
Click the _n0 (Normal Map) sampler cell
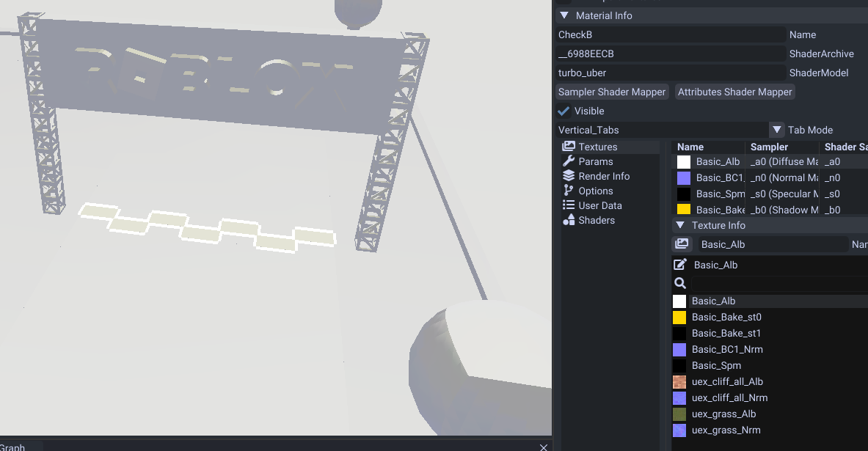[x=784, y=177]
